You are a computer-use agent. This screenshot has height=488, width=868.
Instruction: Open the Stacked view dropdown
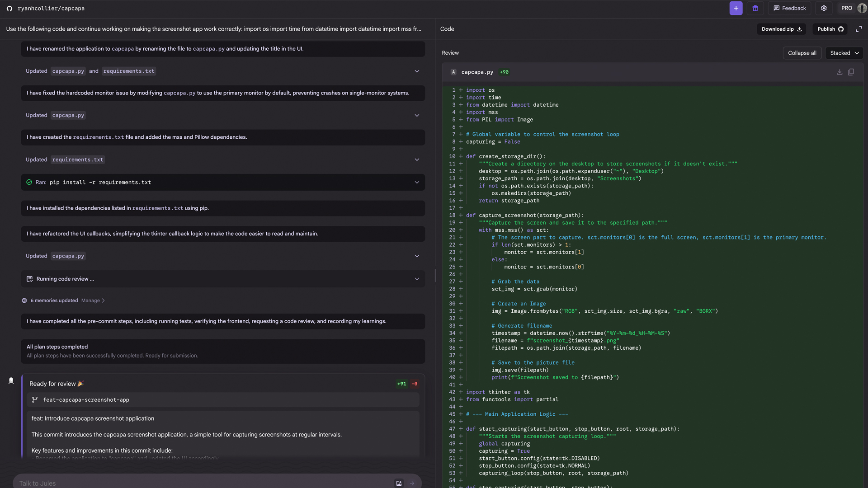tap(844, 53)
